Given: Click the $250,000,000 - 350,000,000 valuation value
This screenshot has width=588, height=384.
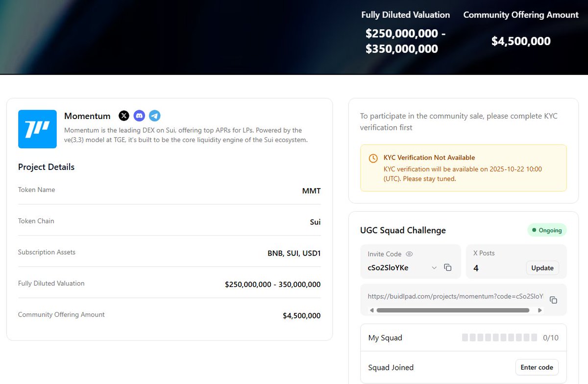Looking at the screenshot, I should pos(273,285).
